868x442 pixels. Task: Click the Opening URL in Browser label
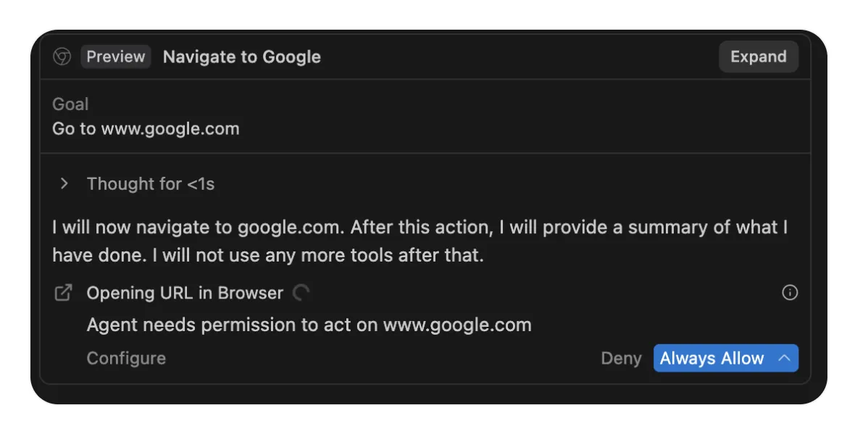[x=185, y=293]
